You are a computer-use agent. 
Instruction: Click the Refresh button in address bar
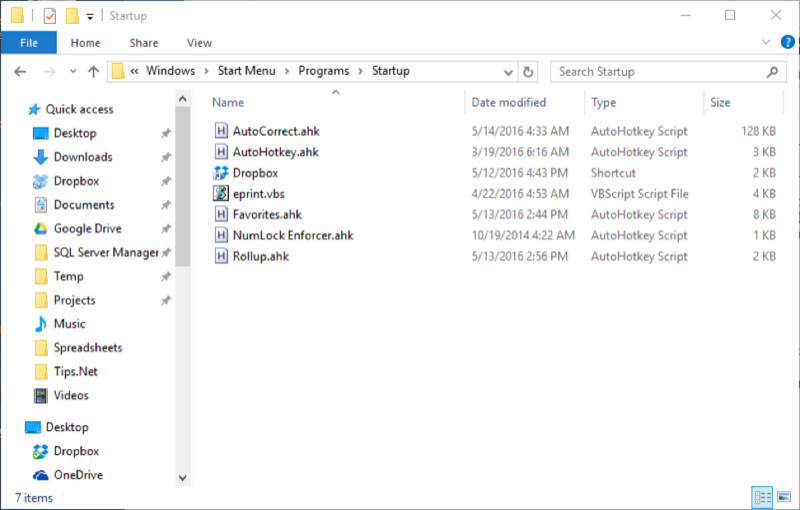[x=528, y=72]
